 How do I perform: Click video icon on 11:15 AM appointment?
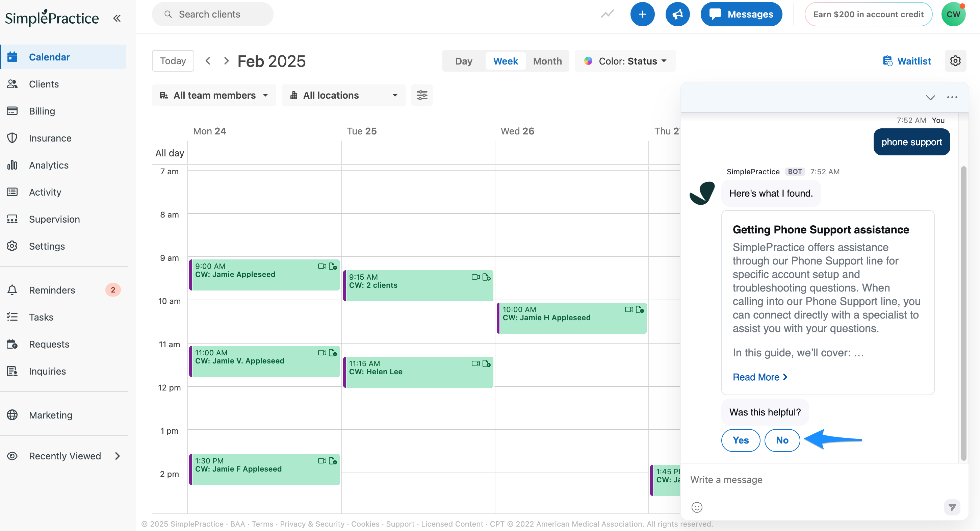coord(475,363)
